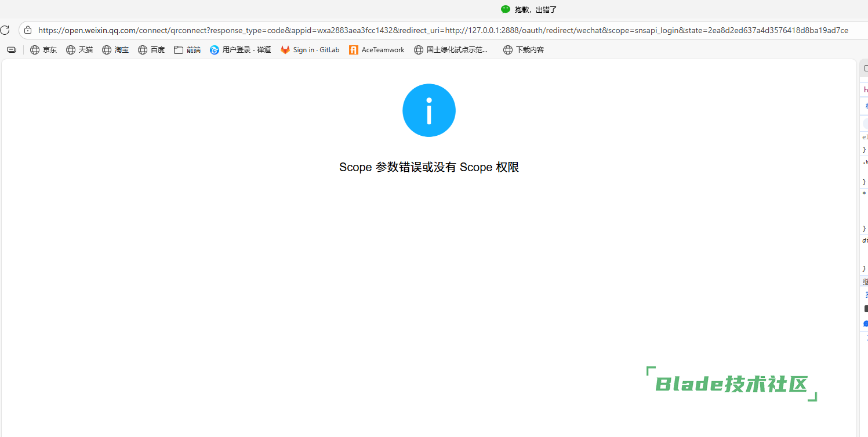Open the 下载内容 bookmark
868x437 pixels.
click(x=524, y=50)
